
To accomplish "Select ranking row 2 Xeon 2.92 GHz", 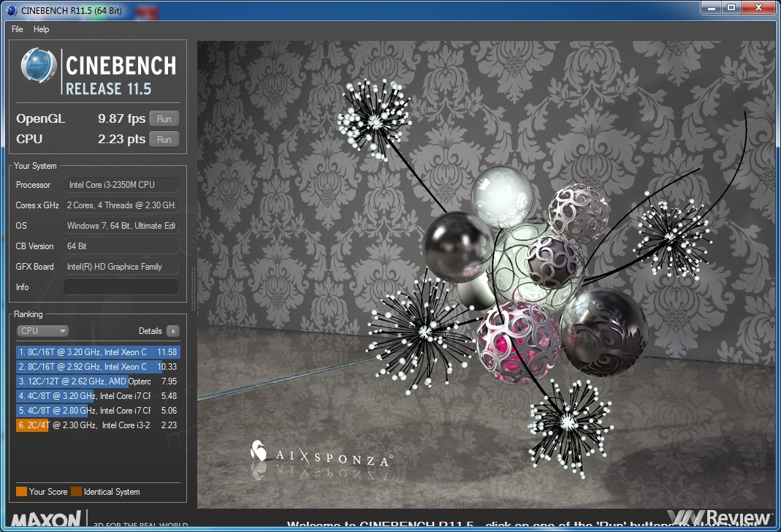I will tap(98, 367).
